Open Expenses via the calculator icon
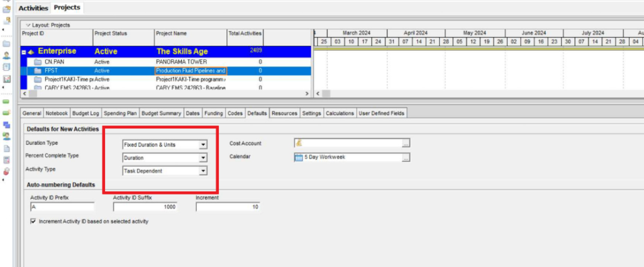644x267 pixels. pos(6,160)
